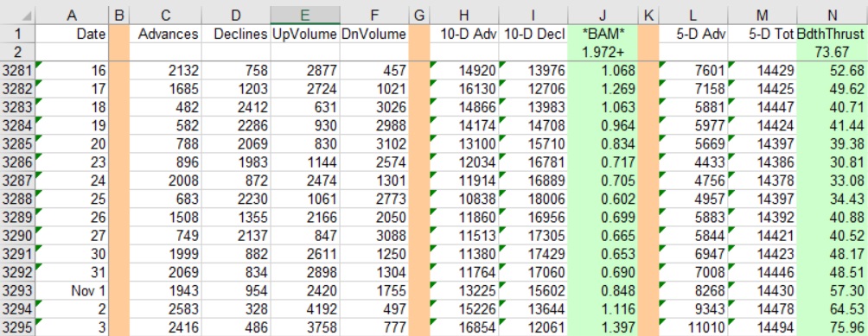Select Declines value 2412
This screenshot has width=868, height=336.
(x=236, y=107)
